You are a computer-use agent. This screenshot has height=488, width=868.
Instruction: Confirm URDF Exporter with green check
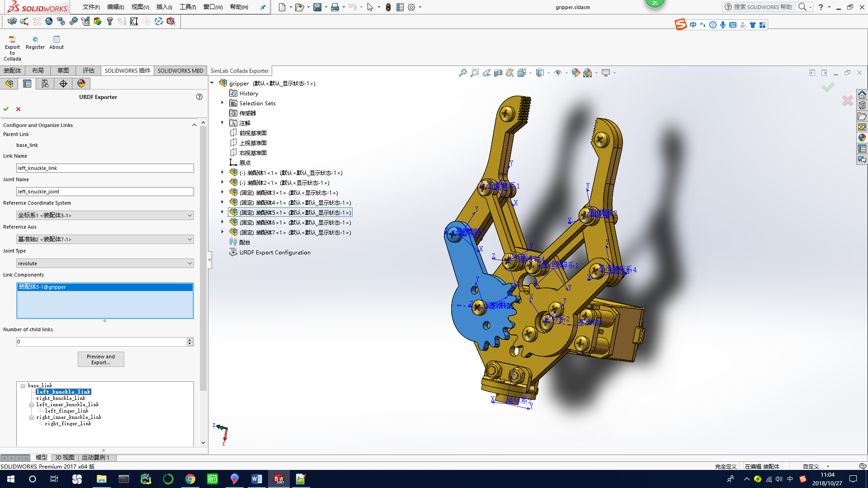click(x=6, y=109)
